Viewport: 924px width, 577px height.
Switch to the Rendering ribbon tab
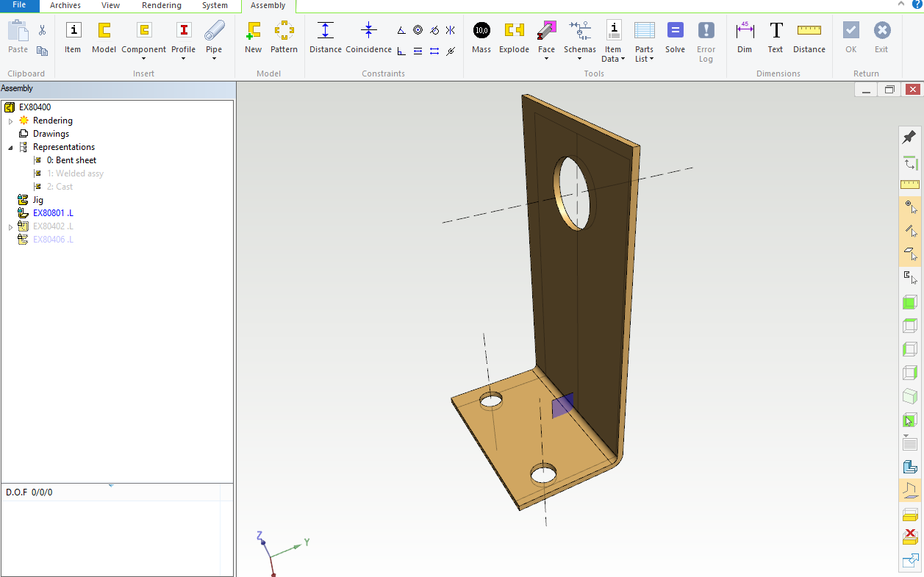(x=161, y=6)
